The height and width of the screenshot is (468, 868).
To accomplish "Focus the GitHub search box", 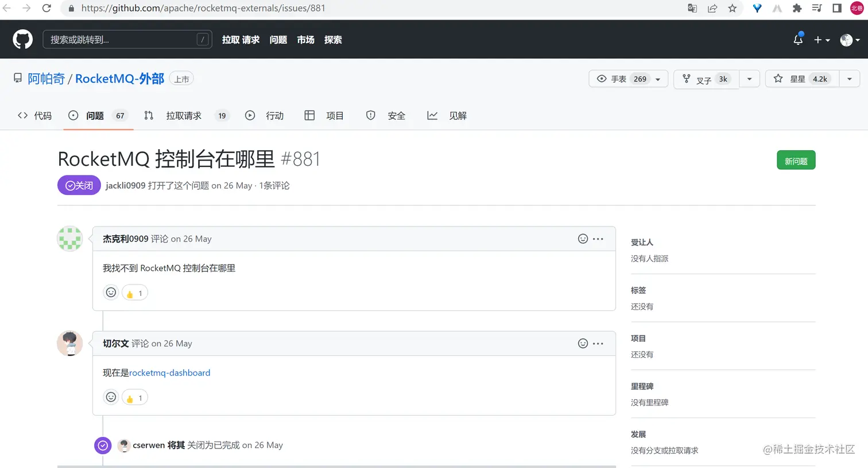I will [127, 40].
